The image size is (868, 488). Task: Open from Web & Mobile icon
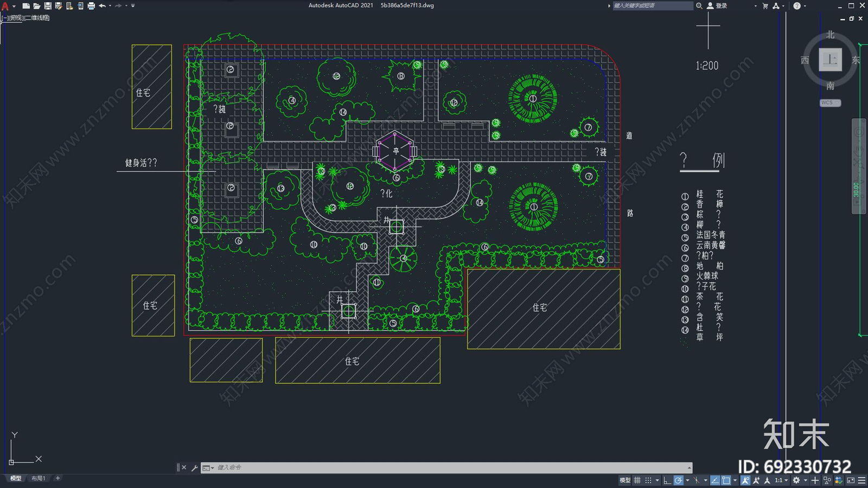point(69,6)
